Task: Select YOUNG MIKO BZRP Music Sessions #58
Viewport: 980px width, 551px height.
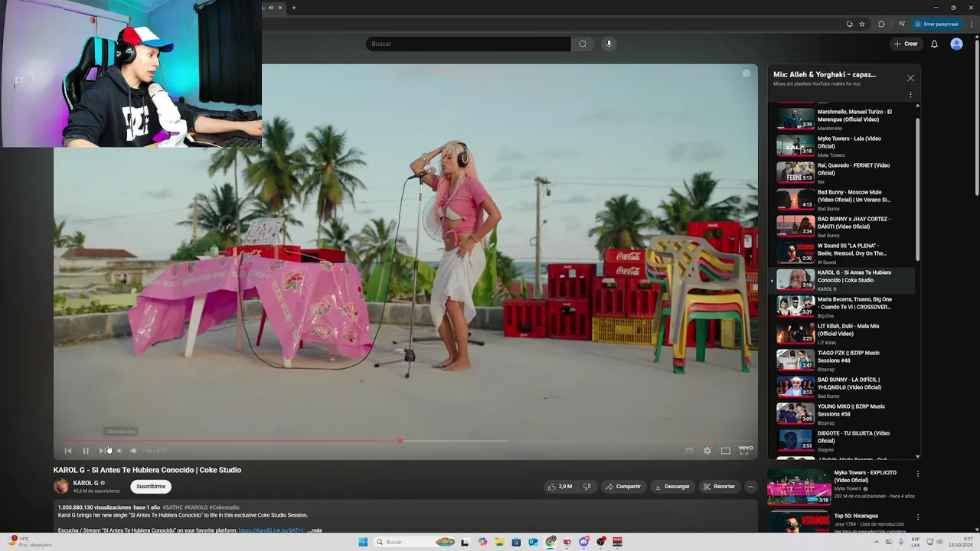Action: tap(841, 413)
